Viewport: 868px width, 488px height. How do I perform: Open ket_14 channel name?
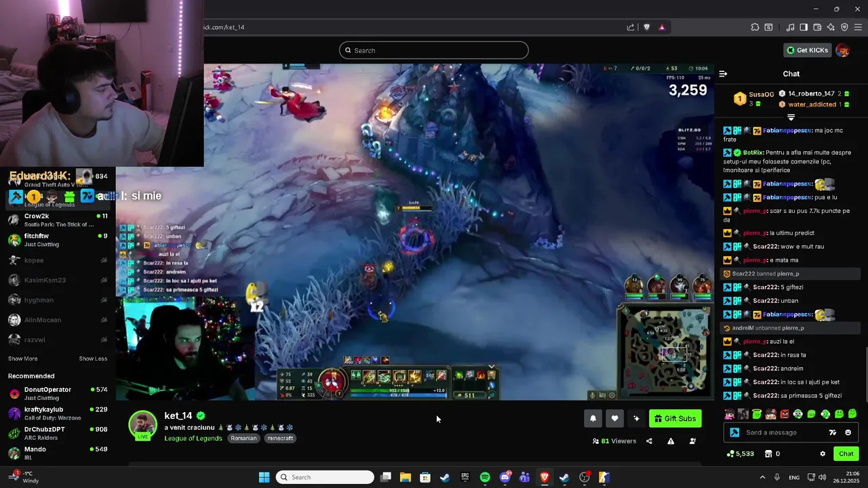pyautogui.click(x=178, y=415)
